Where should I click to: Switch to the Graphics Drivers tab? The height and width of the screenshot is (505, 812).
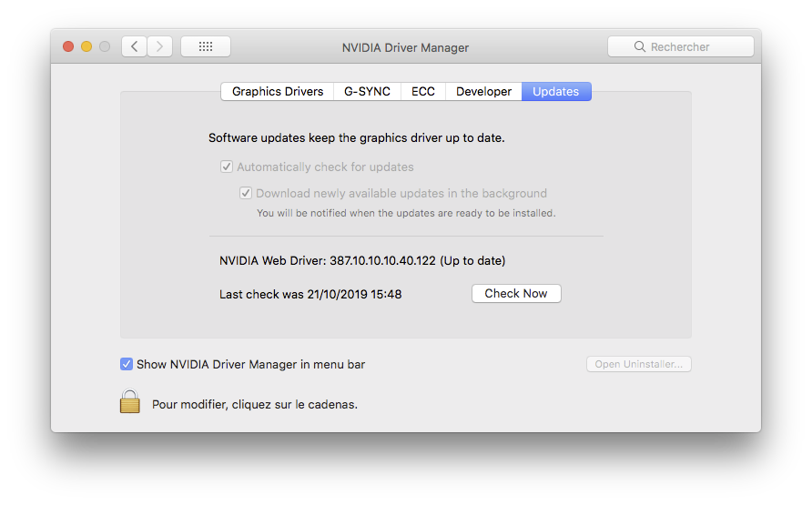pos(278,91)
